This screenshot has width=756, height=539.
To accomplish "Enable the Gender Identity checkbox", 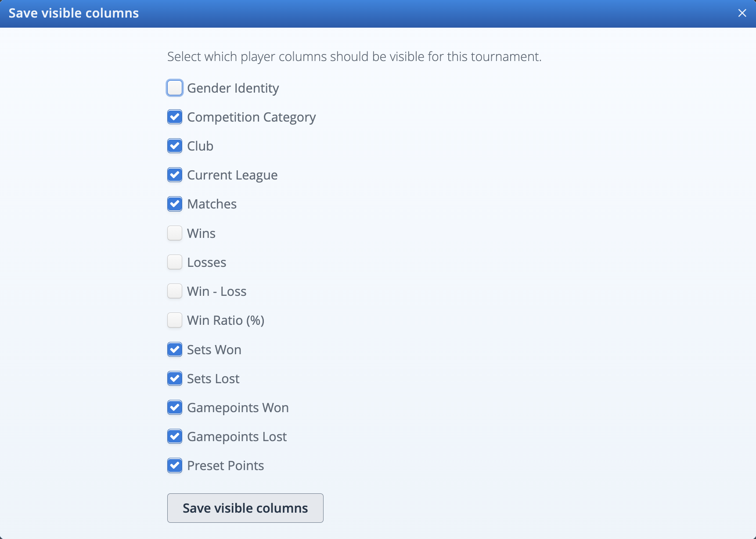I will tap(175, 88).
